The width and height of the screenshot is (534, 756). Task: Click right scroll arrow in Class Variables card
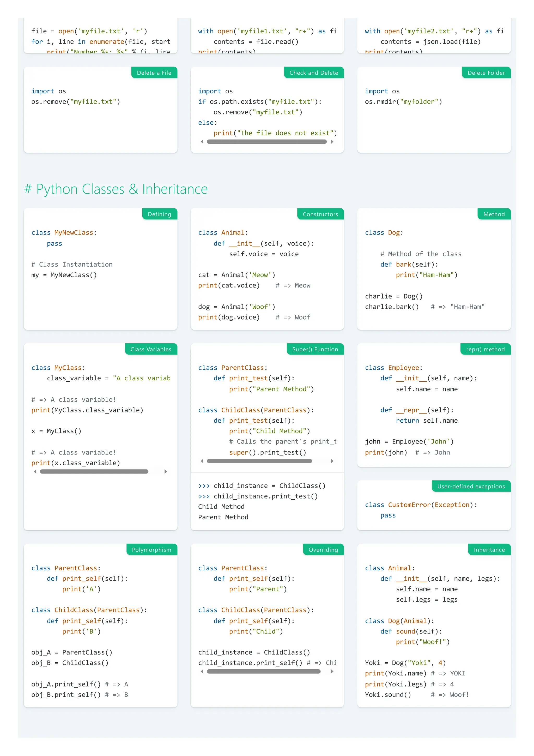pos(166,471)
